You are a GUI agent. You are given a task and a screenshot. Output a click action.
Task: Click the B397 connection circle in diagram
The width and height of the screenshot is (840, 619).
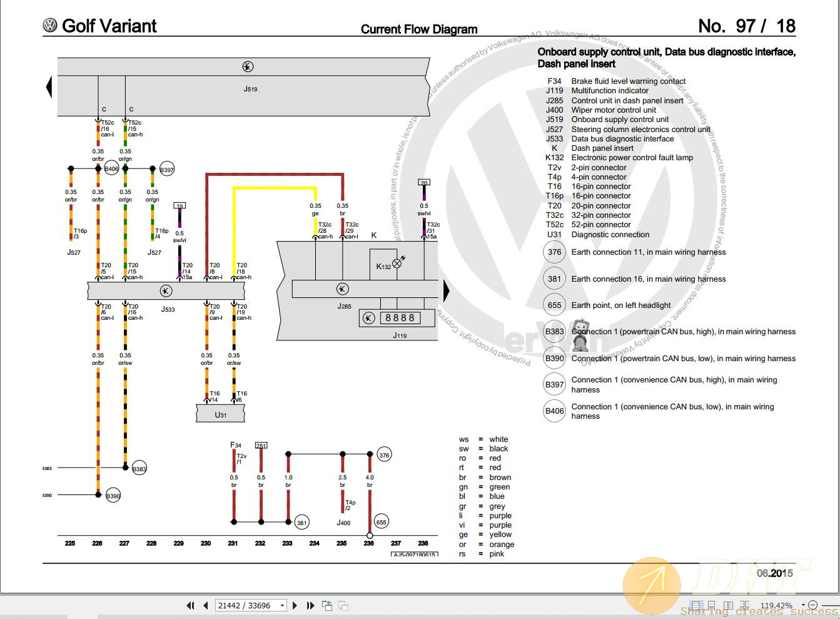tap(167, 170)
